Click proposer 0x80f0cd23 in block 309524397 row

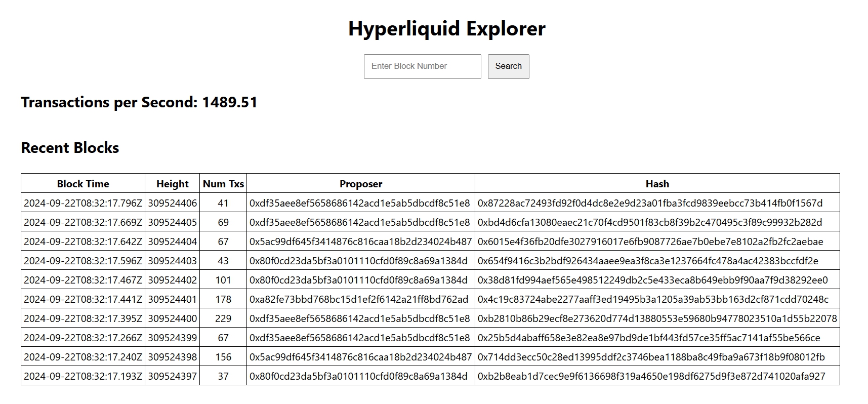359,376
